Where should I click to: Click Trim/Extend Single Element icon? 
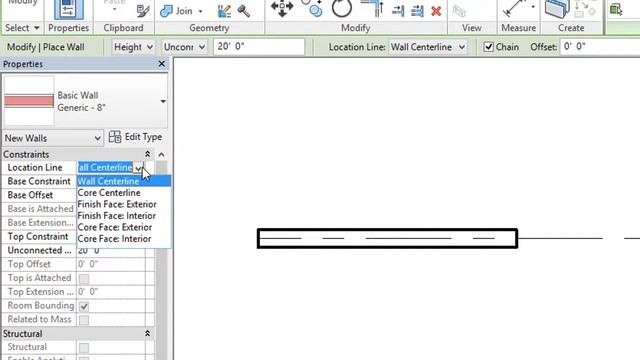pos(398,11)
